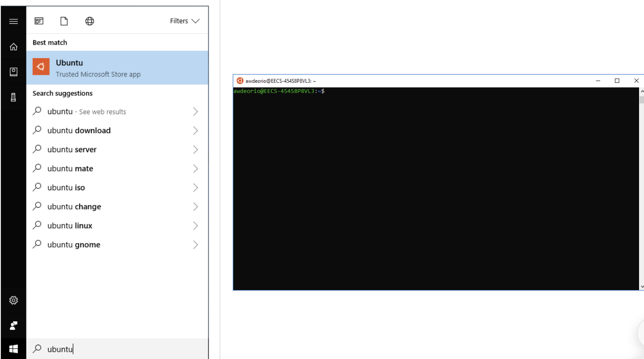The height and width of the screenshot is (359, 644).
Task: Expand the 'ubuntu download' suggestion chevron
Action: tap(195, 130)
